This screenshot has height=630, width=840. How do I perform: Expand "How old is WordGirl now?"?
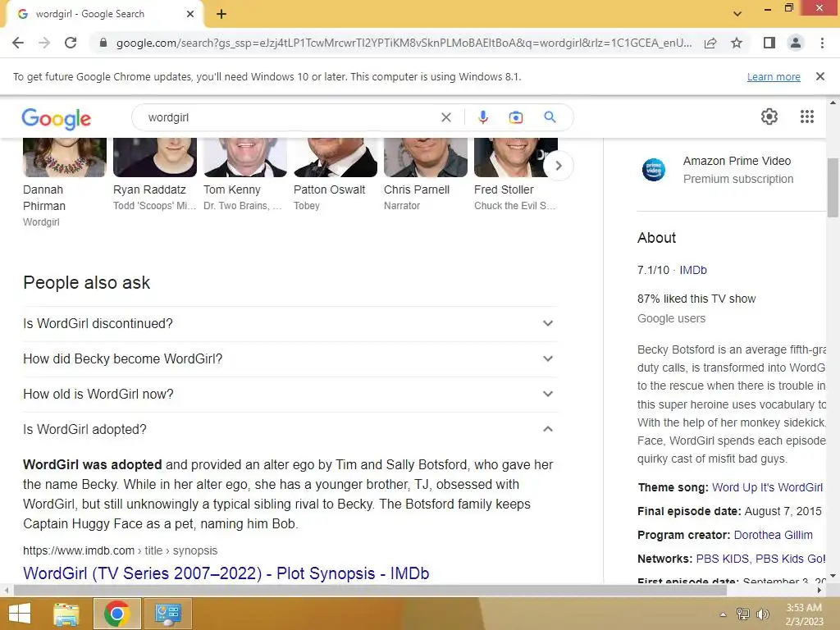pos(290,395)
